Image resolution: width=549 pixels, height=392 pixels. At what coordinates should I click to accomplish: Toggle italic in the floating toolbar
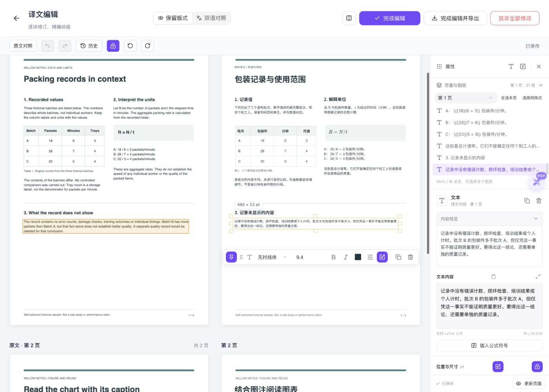tap(345, 257)
